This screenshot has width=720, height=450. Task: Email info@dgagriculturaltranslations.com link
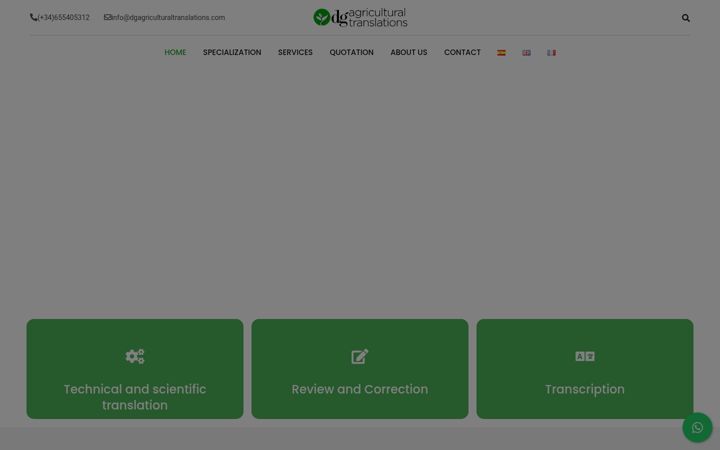pos(169,17)
